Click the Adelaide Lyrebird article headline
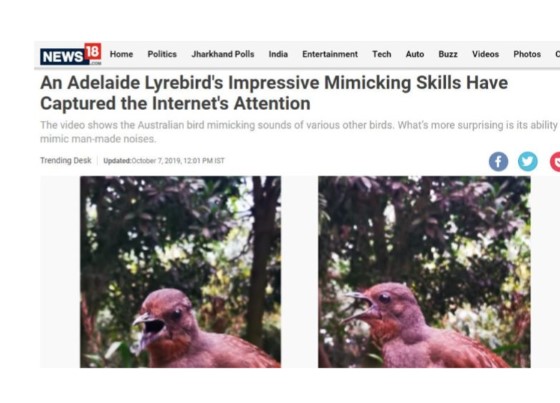This screenshot has height=403, width=560. (274, 93)
